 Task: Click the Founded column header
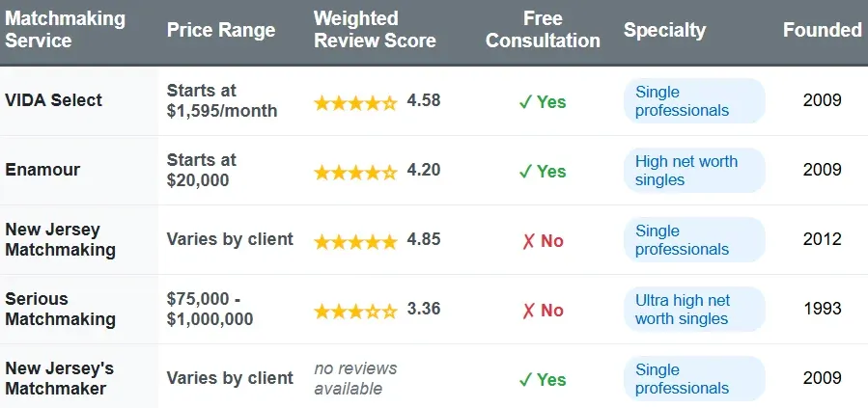822,30
